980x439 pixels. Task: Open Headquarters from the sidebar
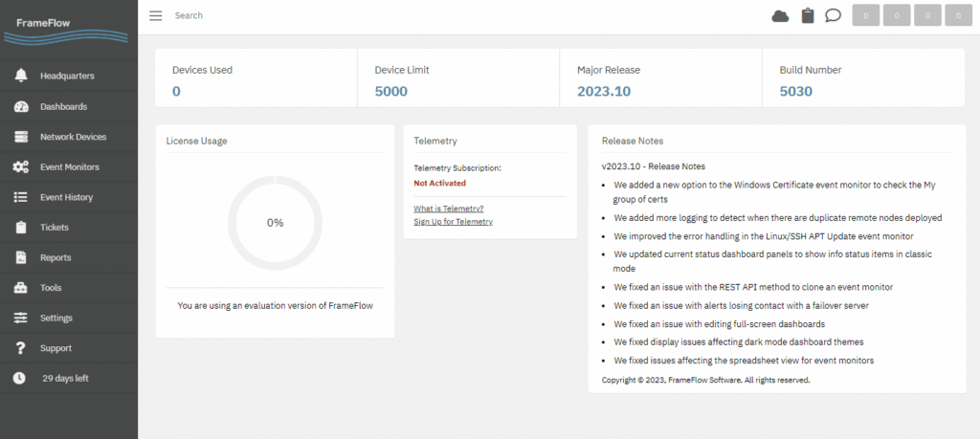click(x=68, y=76)
